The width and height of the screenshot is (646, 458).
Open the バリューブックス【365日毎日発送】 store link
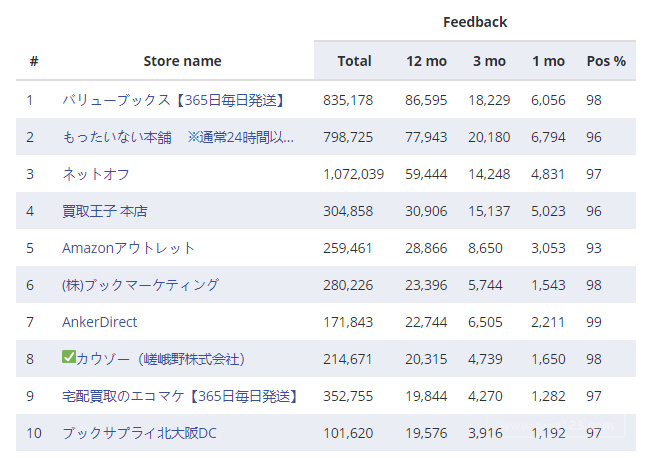click(173, 100)
